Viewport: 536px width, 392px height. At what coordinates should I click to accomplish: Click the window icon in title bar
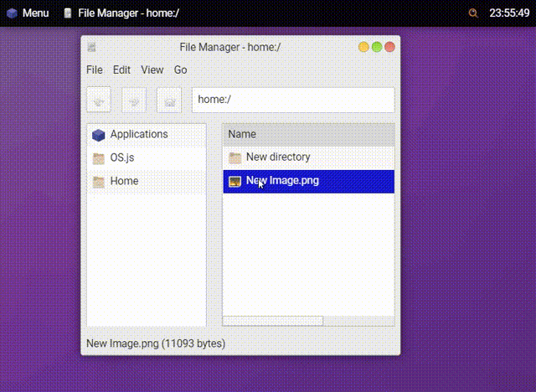(91, 47)
